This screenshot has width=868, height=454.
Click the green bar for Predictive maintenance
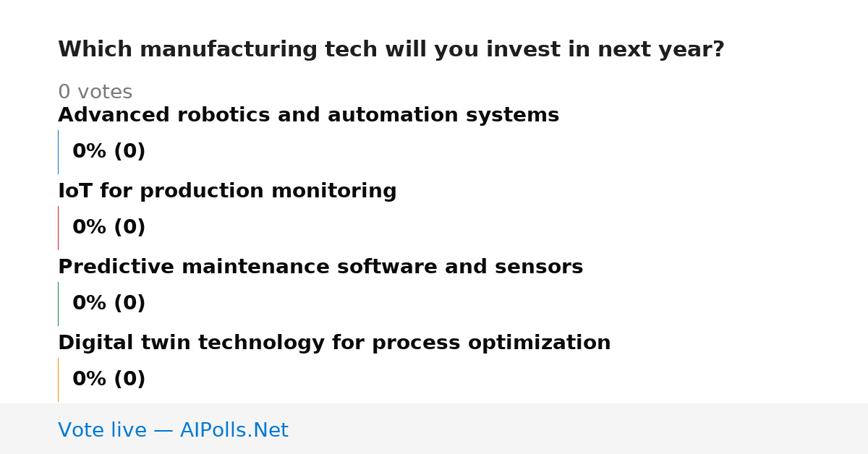[58, 304]
